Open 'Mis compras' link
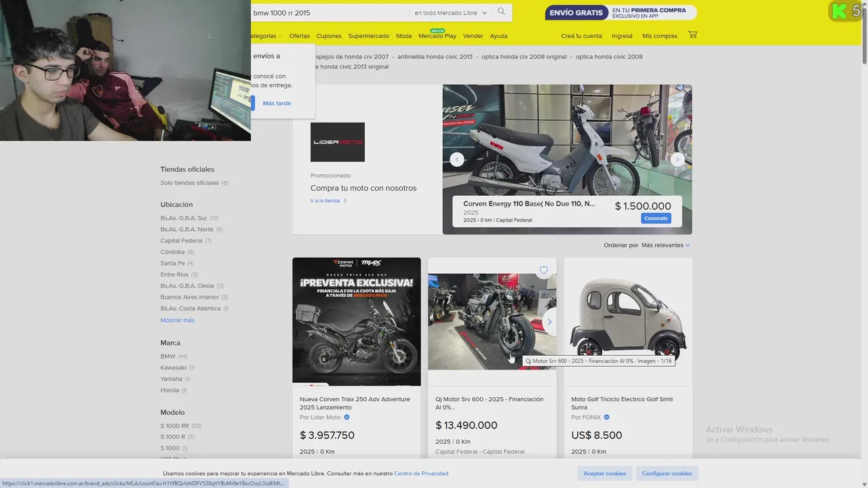 coord(660,36)
